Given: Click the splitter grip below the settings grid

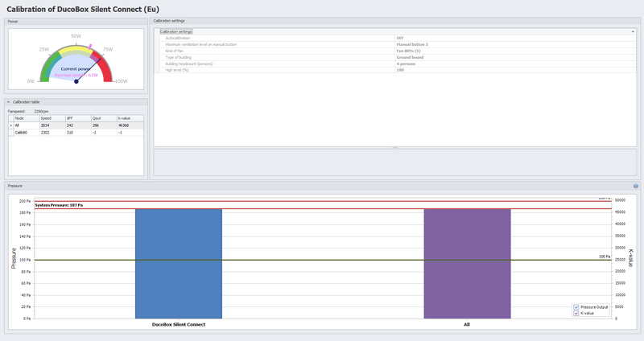Looking at the screenshot, I should [395, 148].
